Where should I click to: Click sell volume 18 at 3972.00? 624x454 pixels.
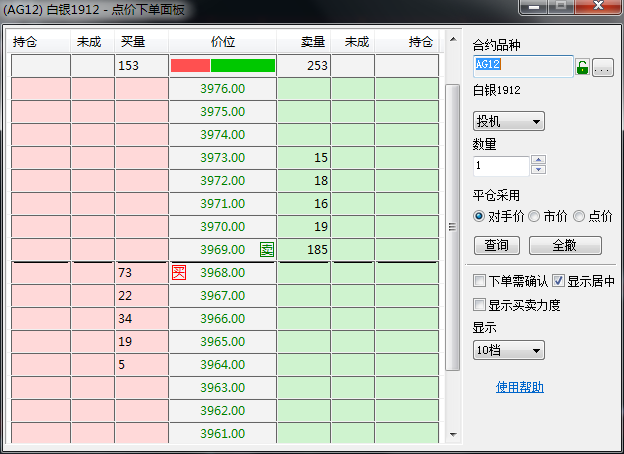[x=321, y=181]
